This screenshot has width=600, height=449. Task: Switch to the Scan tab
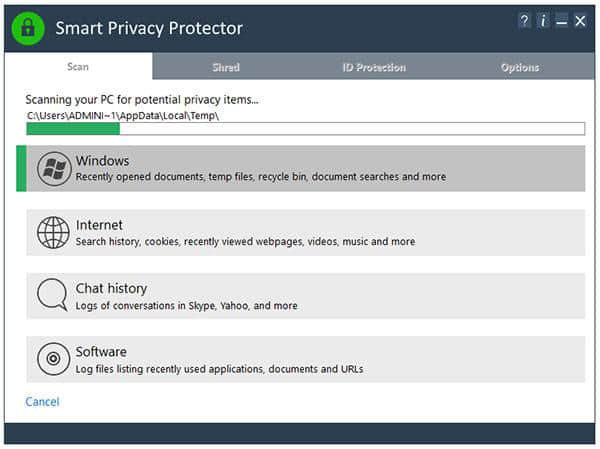[x=78, y=67]
